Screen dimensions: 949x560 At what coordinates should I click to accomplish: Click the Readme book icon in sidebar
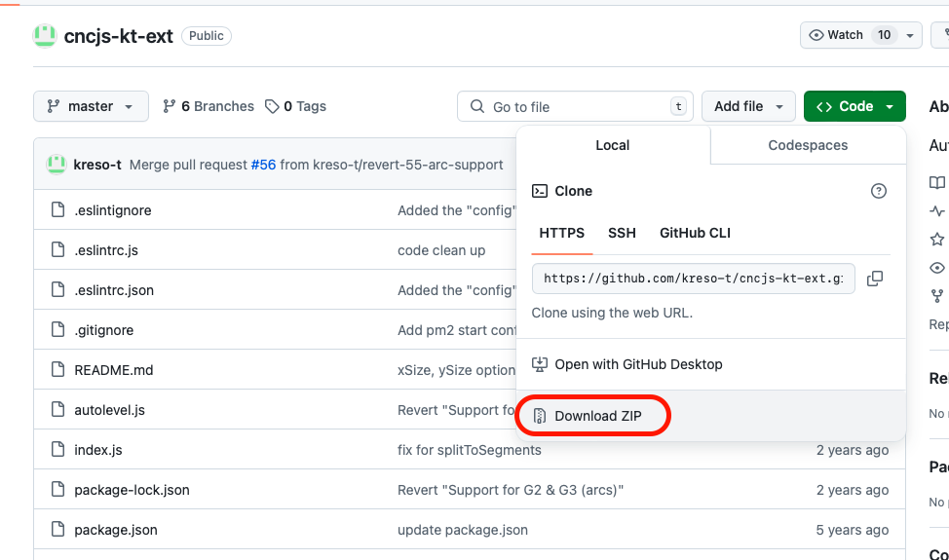tap(937, 183)
